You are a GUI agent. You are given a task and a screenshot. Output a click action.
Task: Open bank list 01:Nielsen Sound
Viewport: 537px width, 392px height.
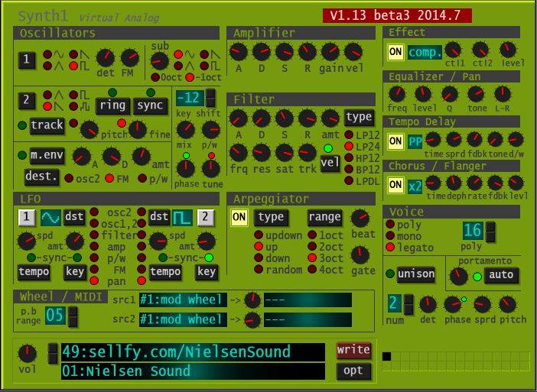click(x=194, y=371)
